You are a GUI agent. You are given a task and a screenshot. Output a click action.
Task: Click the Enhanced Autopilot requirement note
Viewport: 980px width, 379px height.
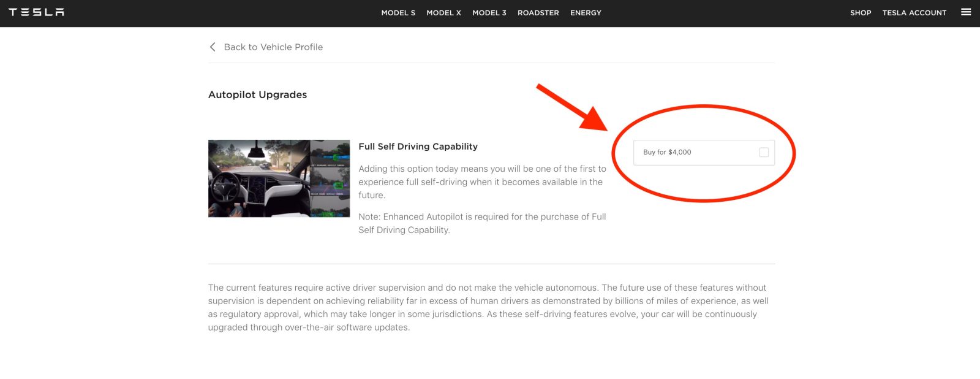point(482,223)
